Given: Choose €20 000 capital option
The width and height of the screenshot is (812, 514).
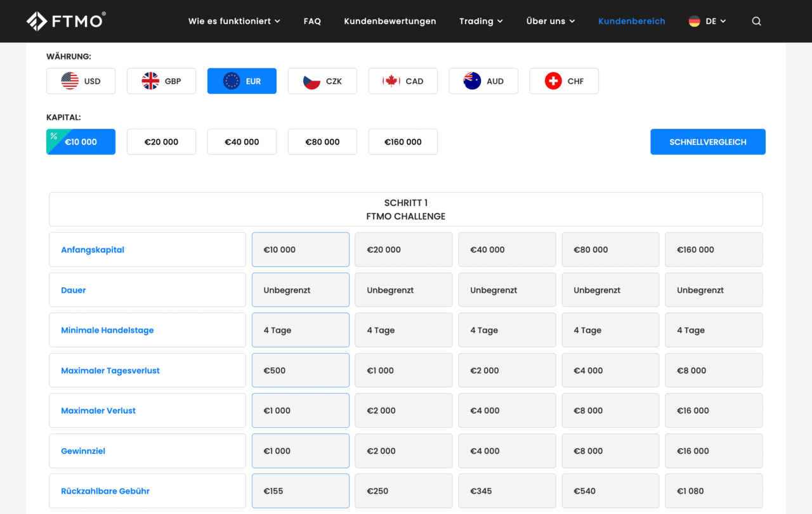Looking at the screenshot, I should [x=161, y=142].
